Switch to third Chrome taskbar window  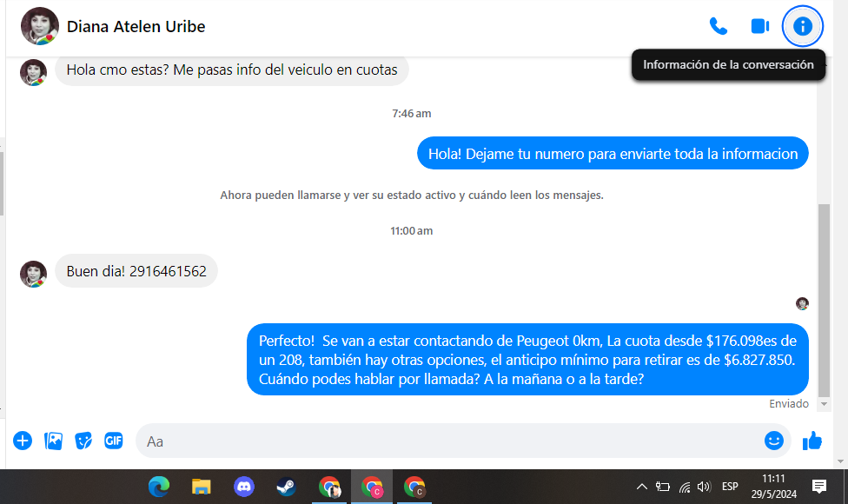pyautogui.click(x=414, y=487)
